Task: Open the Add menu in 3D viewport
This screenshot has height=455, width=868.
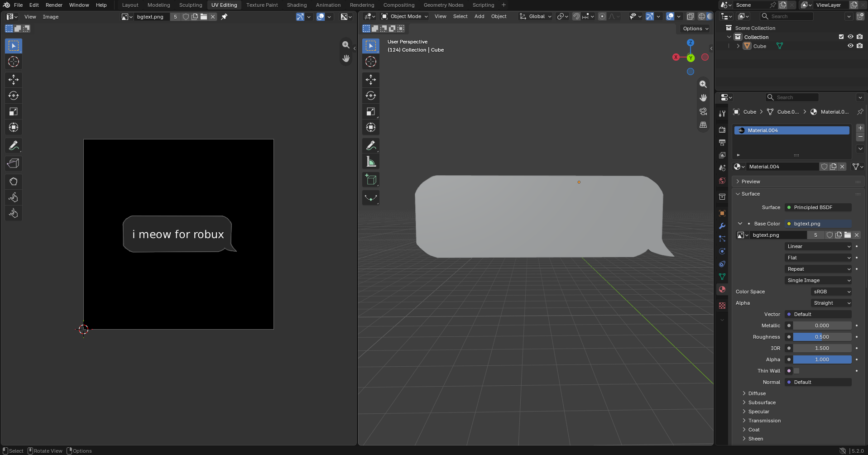Action: (x=479, y=16)
